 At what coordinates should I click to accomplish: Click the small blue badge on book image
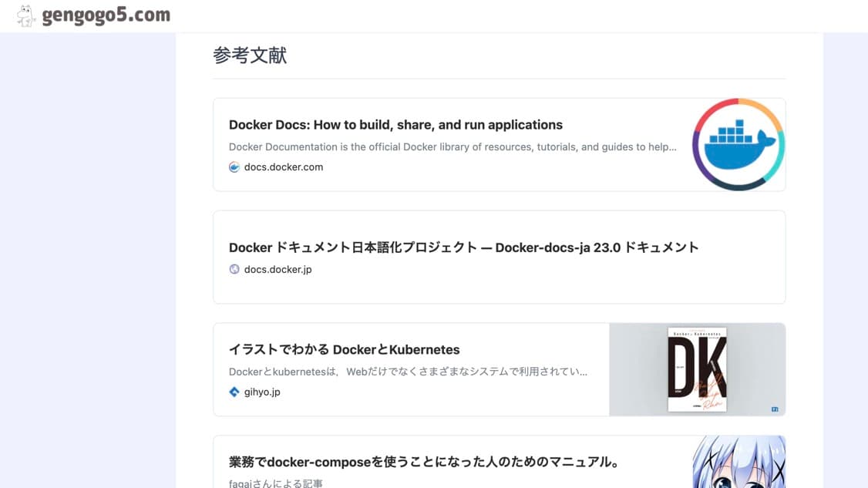tap(775, 409)
